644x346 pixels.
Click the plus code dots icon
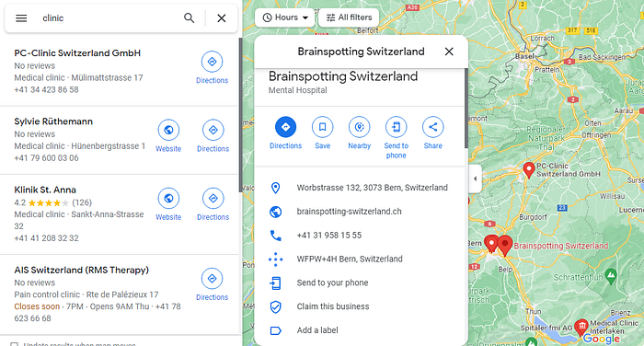pos(276,259)
